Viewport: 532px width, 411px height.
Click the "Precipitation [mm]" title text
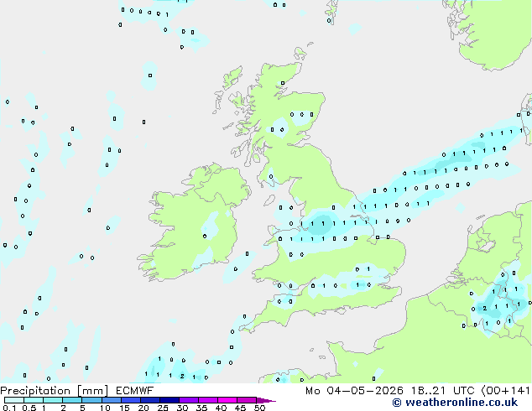click(55, 391)
